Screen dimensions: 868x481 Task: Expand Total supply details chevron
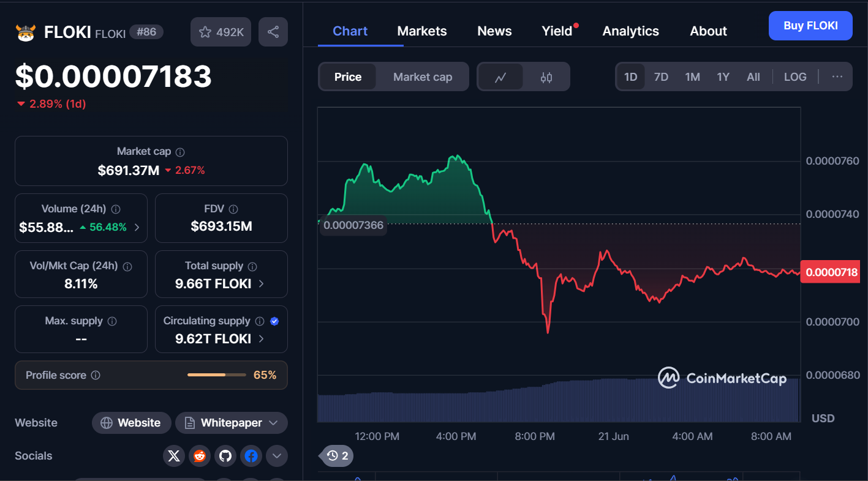point(262,284)
